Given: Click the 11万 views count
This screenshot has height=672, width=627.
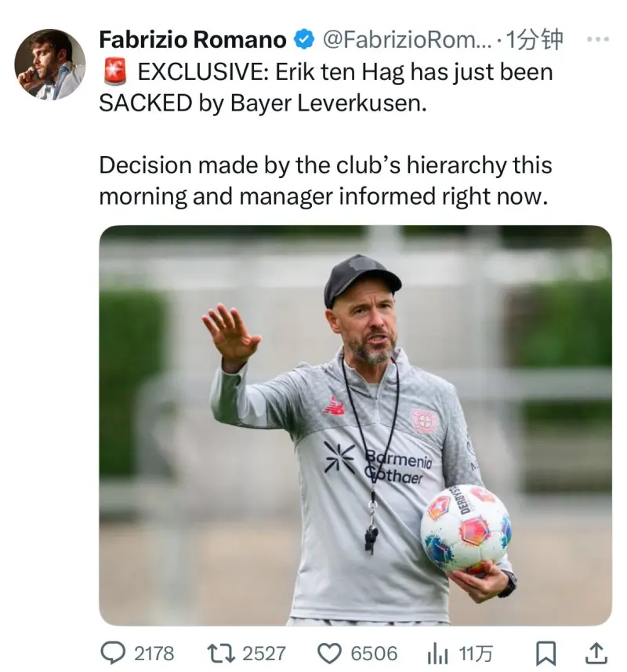Looking at the screenshot, I should tap(476, 653).
